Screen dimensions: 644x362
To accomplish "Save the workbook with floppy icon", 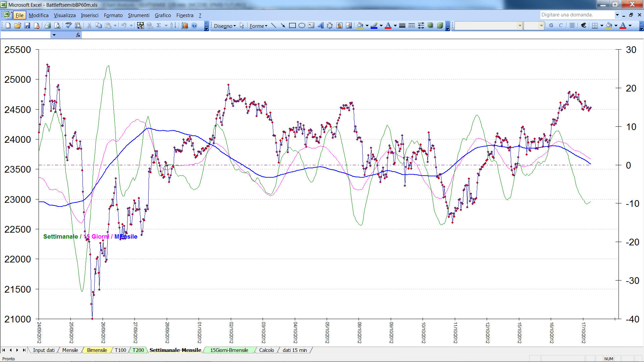I will pos(27,25).
